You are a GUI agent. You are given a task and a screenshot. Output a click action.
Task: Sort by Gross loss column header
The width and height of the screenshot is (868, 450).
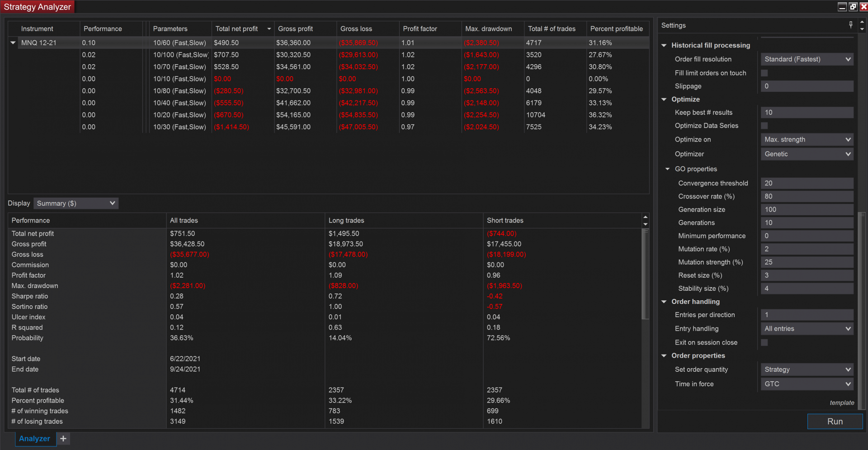tap(368, 28)
